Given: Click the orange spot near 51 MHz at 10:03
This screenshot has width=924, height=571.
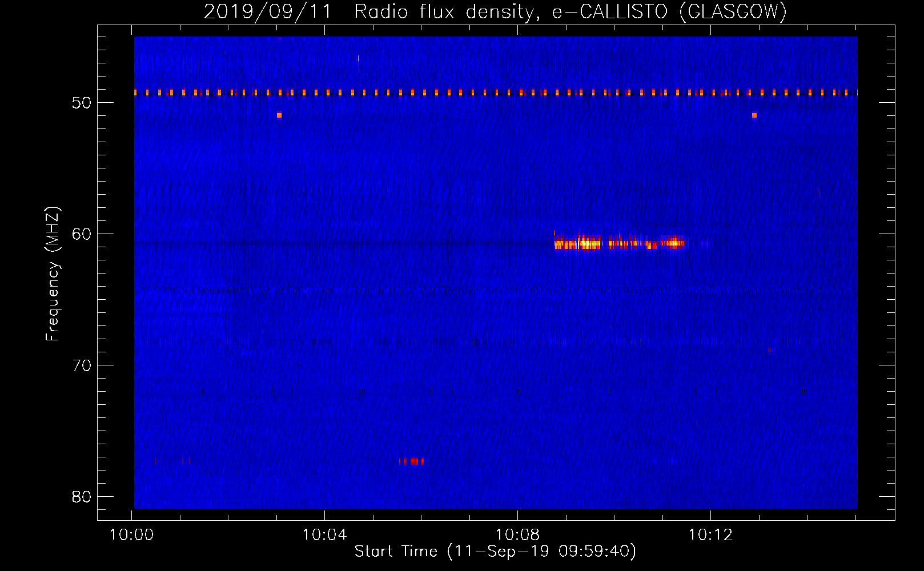Looking at the screenshot, I should [x=279, y=115].
